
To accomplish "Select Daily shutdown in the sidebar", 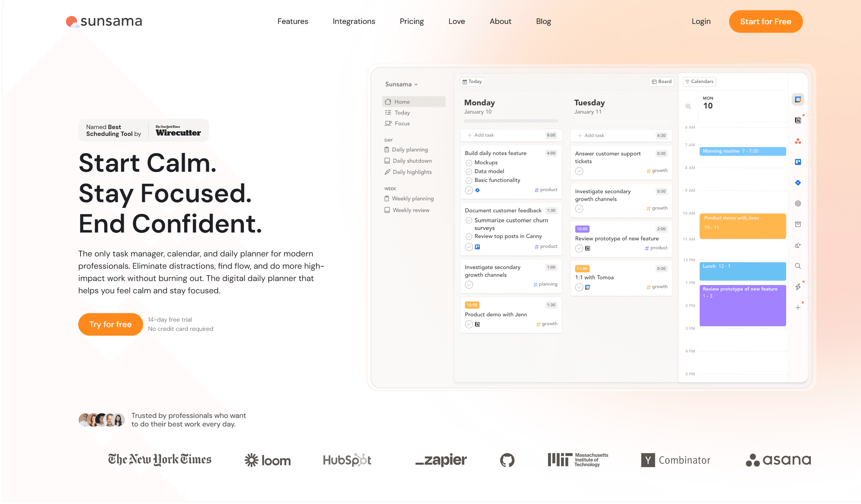I will [408, 161].
